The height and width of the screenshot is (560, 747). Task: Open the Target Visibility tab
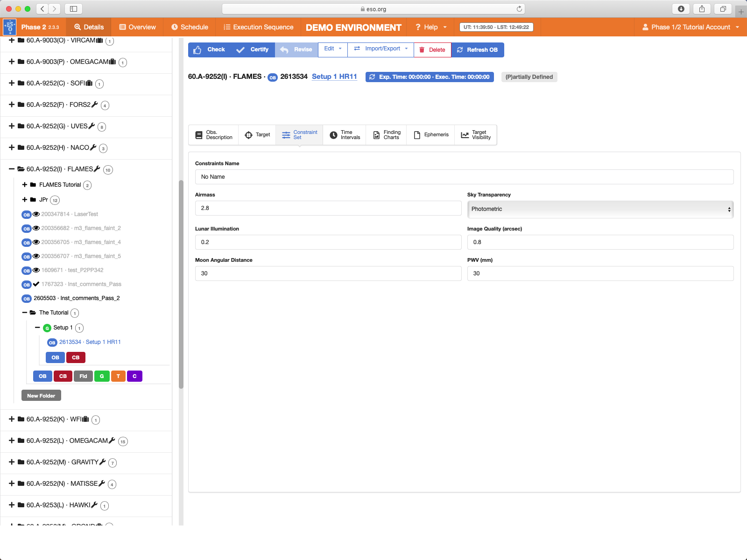[476, 135]
